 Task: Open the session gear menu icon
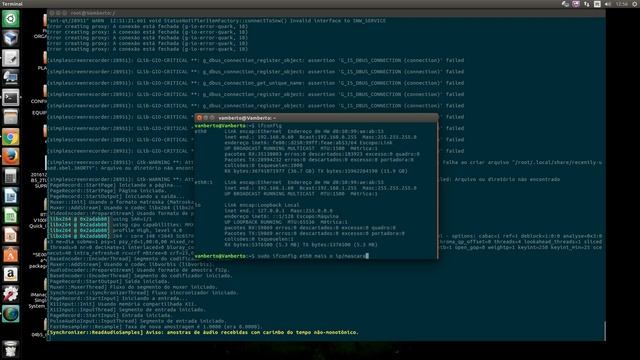(635, 4)
